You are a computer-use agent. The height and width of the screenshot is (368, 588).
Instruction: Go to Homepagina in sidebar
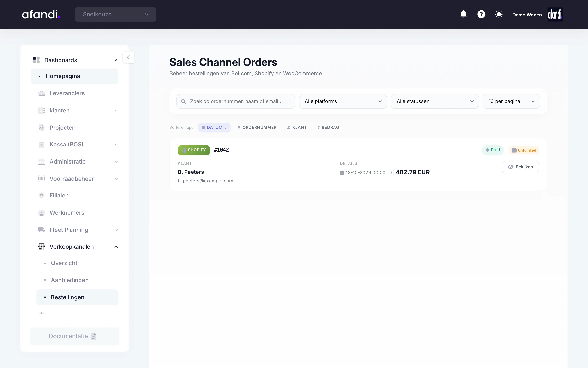point(75,76)
